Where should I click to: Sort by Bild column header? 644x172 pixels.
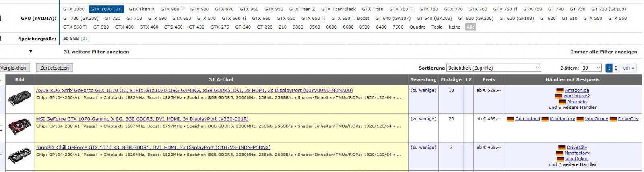click(x=20, y=80)
